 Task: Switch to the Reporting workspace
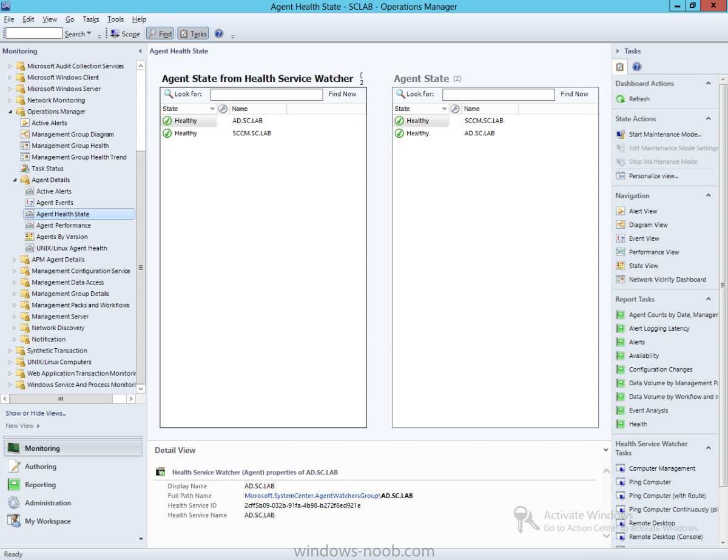[73, 485]
